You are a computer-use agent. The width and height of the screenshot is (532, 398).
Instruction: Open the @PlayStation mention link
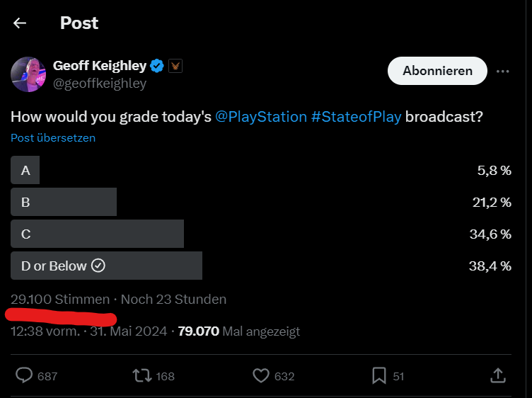[261, 117]
